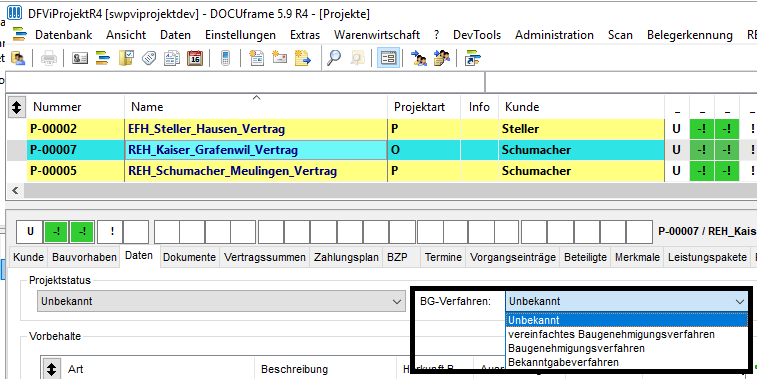This screenshot has width=757, height=379.
Task: Switch to the Bauvorhaben tab
Action: point(84,257)
